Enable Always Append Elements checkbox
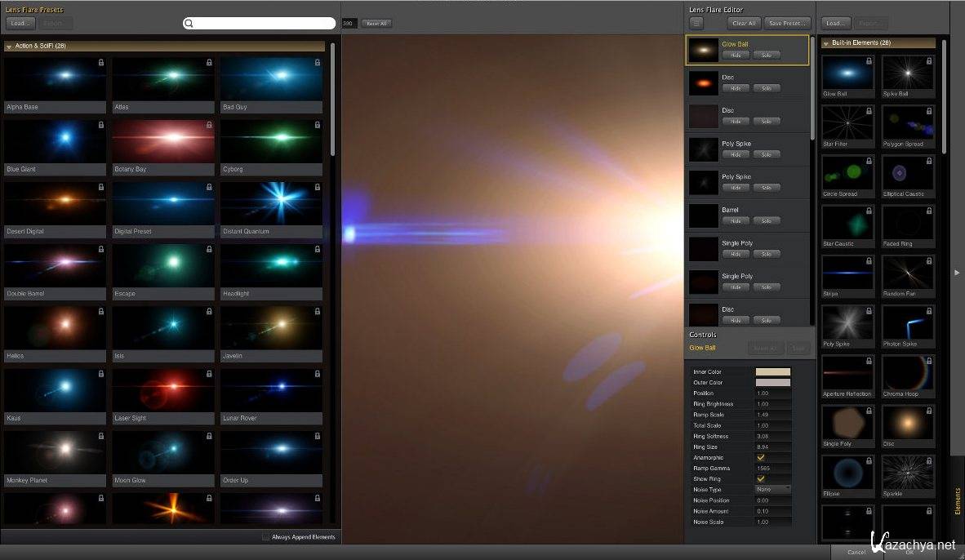This screenshot has width=965, height=560. 266,537
